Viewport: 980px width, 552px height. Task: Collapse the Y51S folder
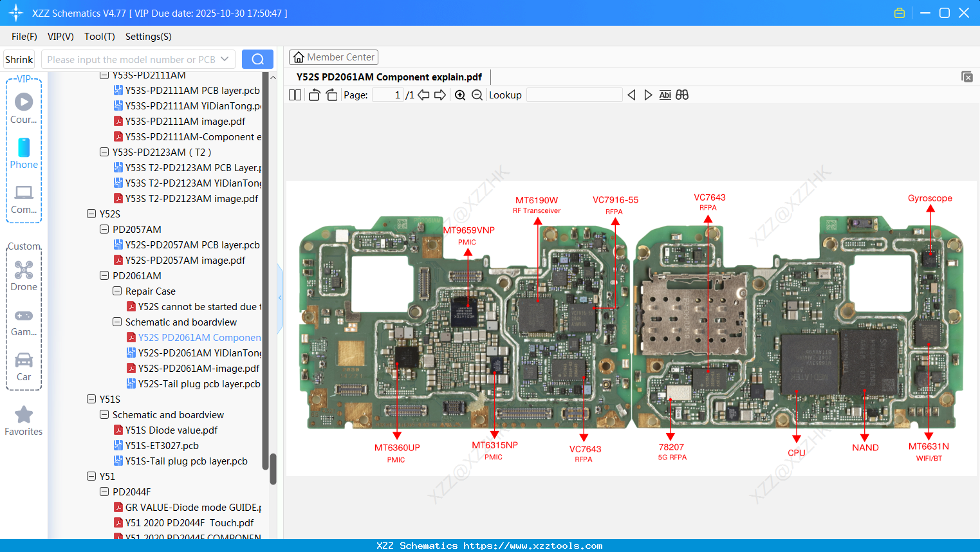click(x=91, y=399)
